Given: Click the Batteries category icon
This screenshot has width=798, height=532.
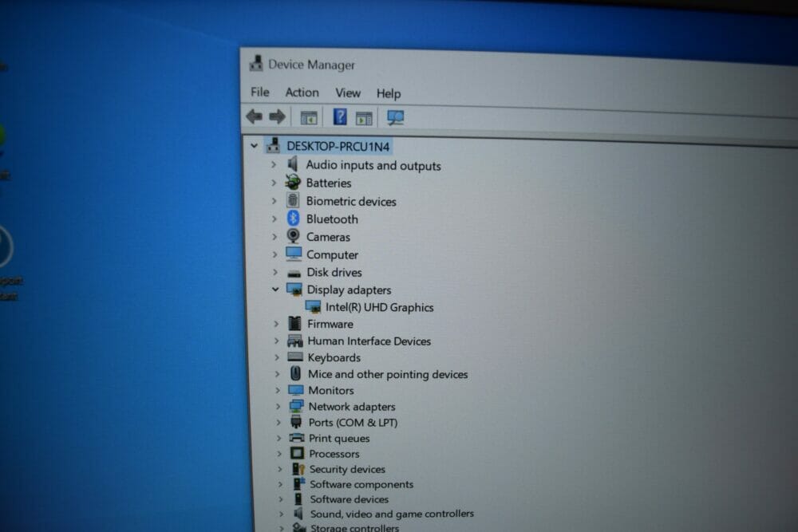Looking at the screenshot, I should (293, 182).
